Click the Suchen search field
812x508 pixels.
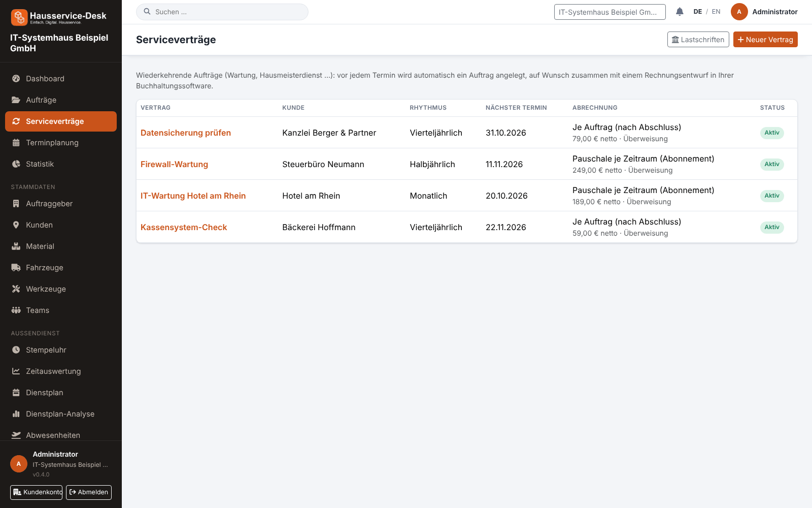pyautogui.click(x=222, y=12)
